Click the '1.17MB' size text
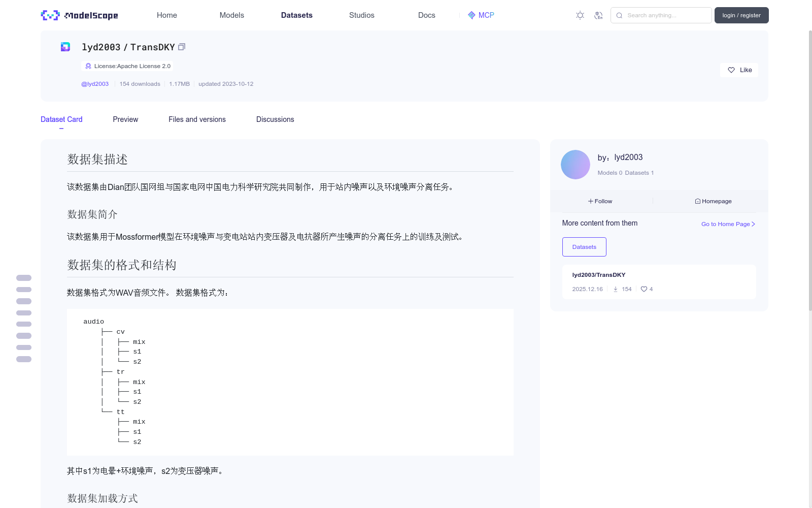The height and width of the screenshot is (508, 812). pyautogui.click(x=179, y=84)
